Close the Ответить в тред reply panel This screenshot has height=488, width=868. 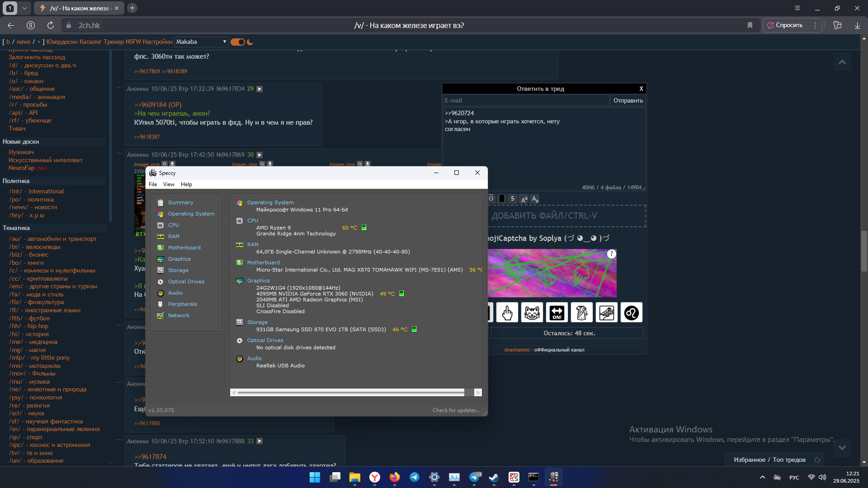point(641,89)
